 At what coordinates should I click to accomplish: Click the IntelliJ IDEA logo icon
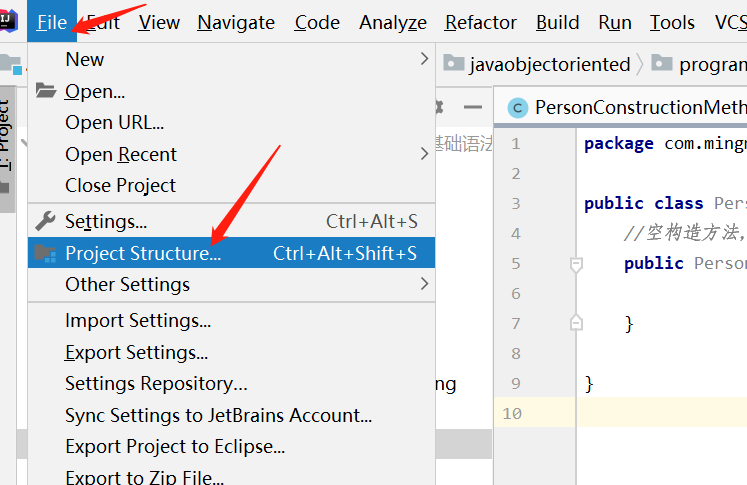pyautogui.click(x=10, y=21)
